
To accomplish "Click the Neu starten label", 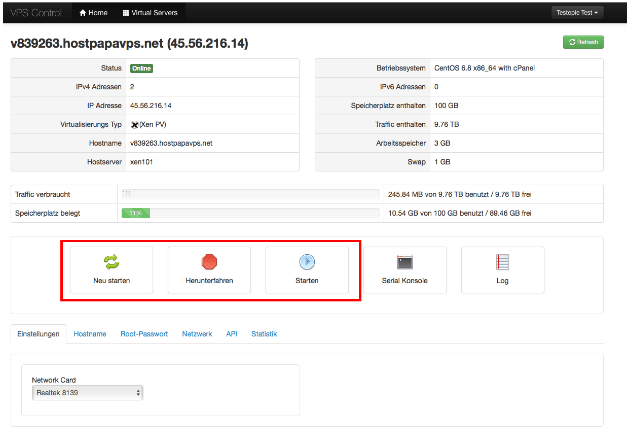I will 112,281.
